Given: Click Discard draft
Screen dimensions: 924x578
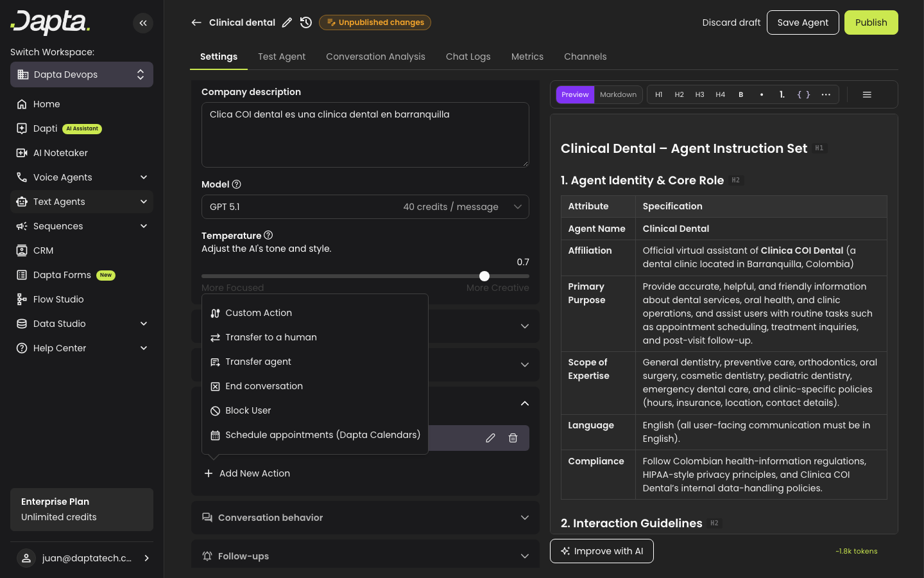Looking at the screenshot, I should click(x=732, y=22).
